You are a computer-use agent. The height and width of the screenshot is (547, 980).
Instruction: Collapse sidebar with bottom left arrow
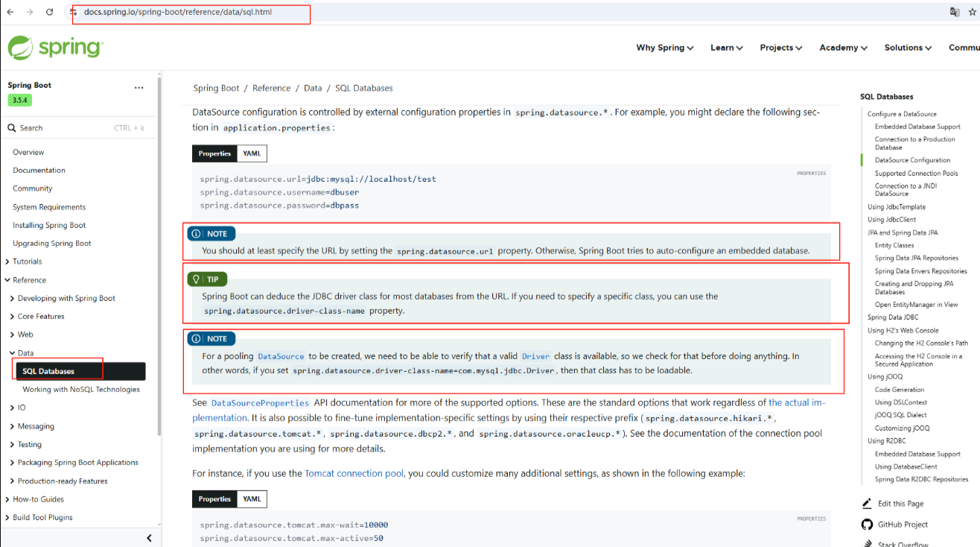(149, 538)
